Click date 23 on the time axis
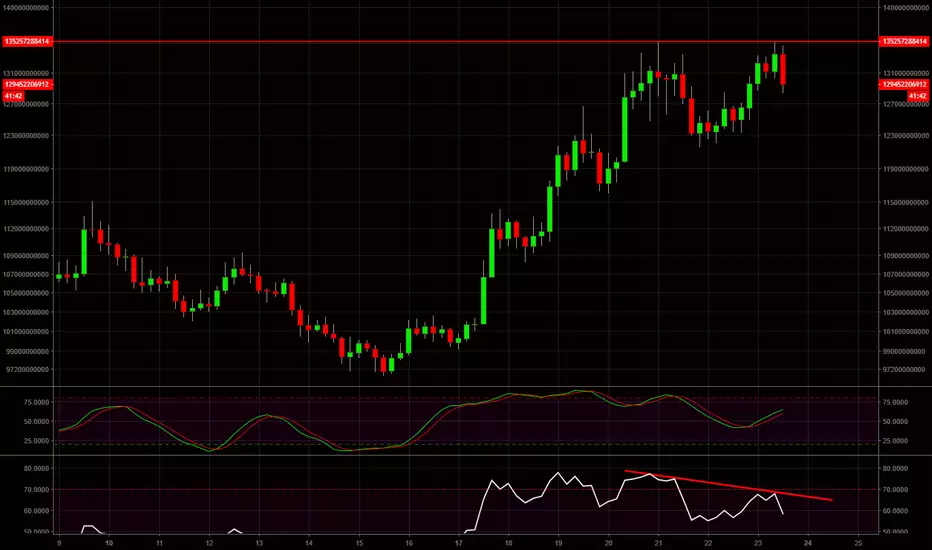The height and width of the screenshot is (550, 932). click(758, 543)
